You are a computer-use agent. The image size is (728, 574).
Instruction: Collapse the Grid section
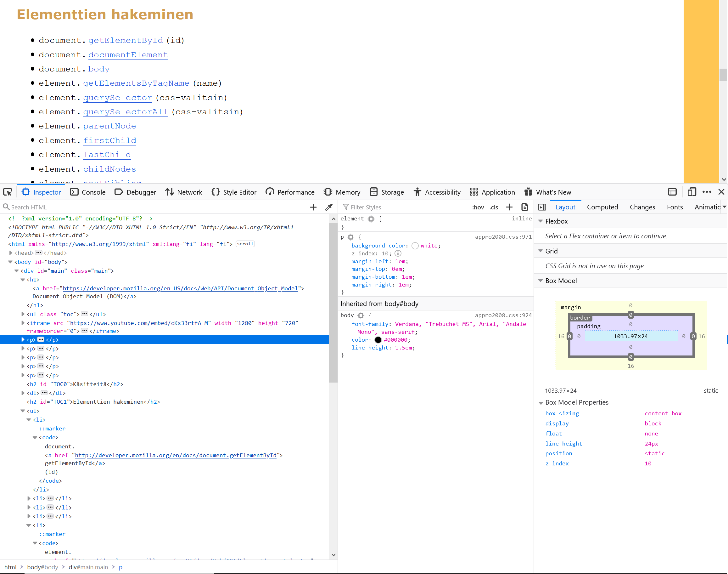(x=540, y=251)
